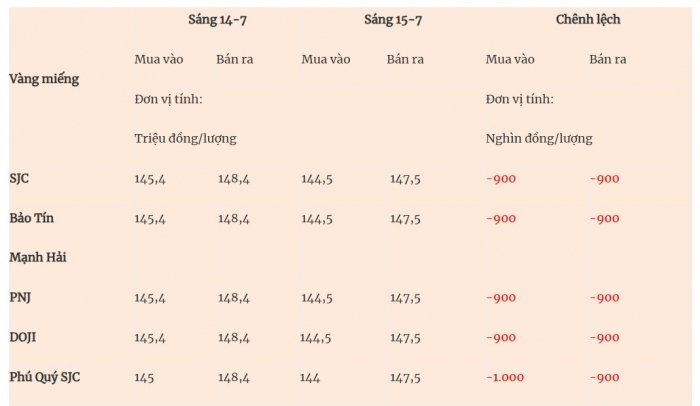Click Triệu đồng/lượng unit text
The height and width of the screenshot is (406, 700).
pos(185,138)
